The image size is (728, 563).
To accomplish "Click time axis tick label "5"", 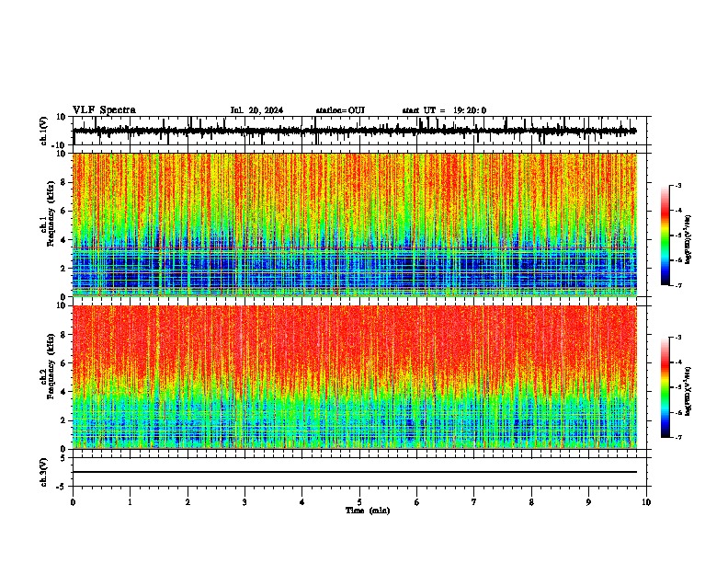I will tap(359, 502).
